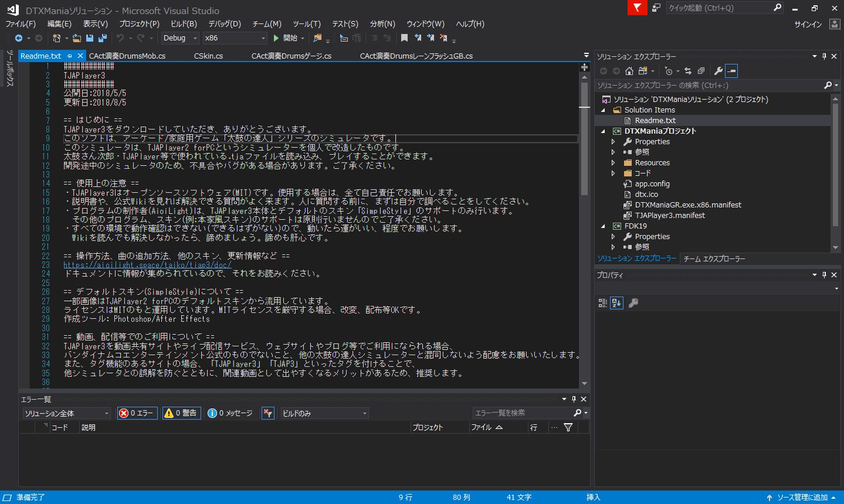
Task: Open the x86 platform dropdown
Action: (235, 38)
